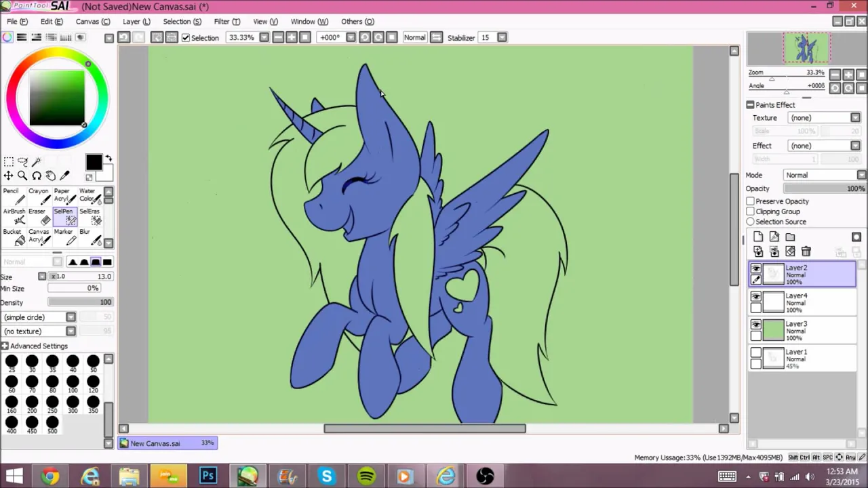Pick the AirBrush tool
This screenshot has height=488, width=868.
pos(13,216)
